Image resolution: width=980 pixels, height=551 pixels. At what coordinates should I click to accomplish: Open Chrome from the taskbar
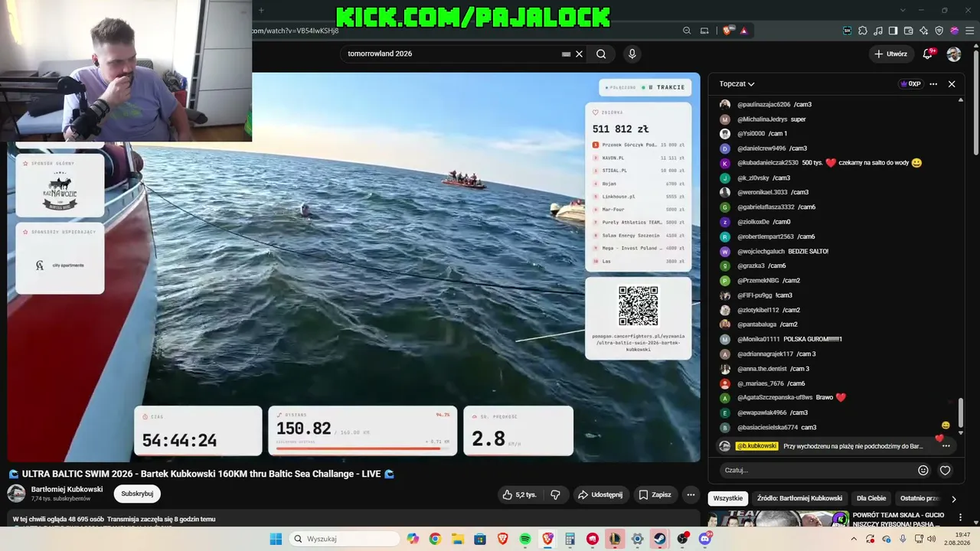pos(435,539)
